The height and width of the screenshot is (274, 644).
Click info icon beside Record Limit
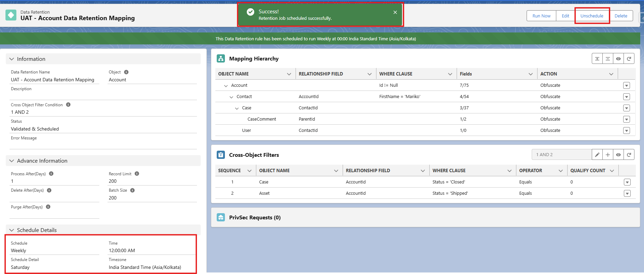[x=137, y=174]
